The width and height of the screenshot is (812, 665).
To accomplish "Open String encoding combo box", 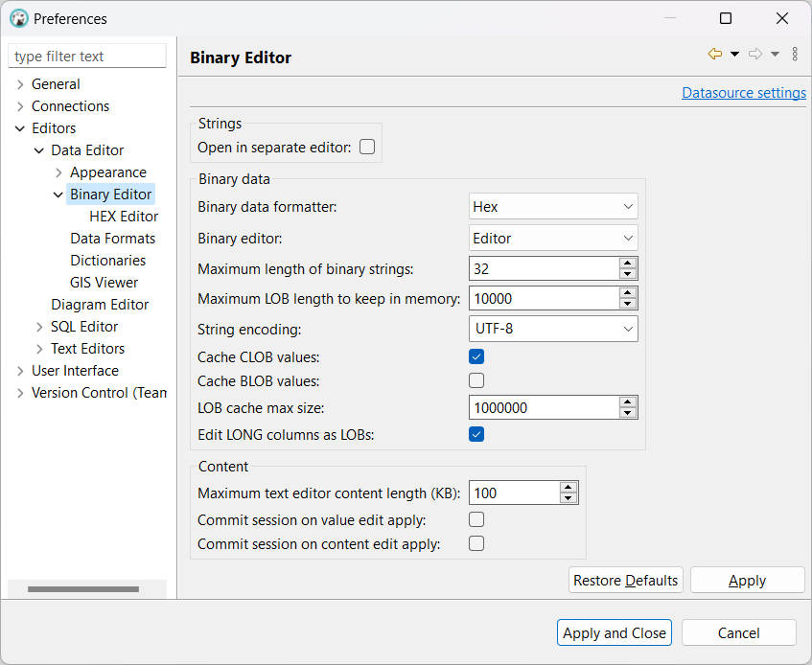I will [553, 329].
